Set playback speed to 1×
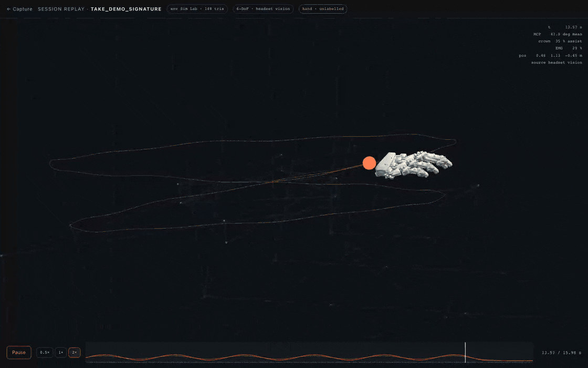Image resolution: width=588 pixels, height=368 pixels. tap(61, 352)
